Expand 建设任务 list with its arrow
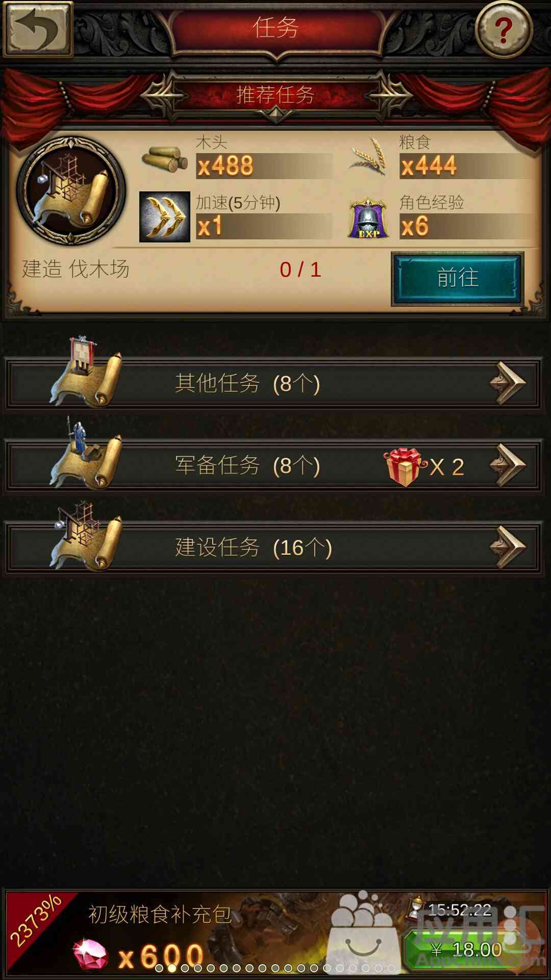551x980 pixels. click(x=508, y=547)
